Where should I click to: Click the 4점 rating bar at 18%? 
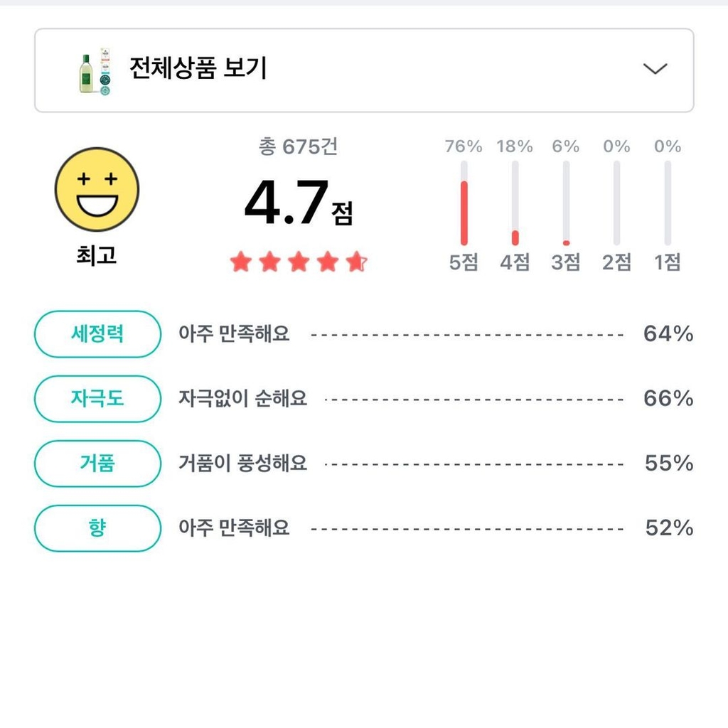[515, 203]
